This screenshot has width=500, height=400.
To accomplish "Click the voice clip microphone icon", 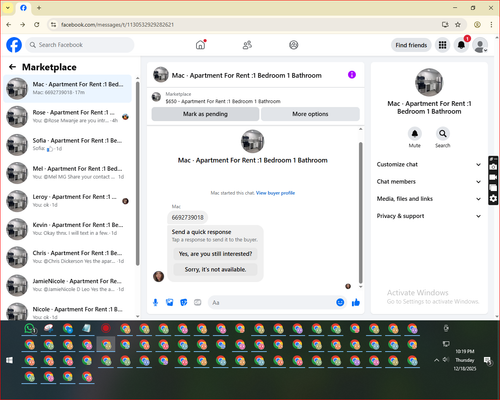I will [155, 302].
